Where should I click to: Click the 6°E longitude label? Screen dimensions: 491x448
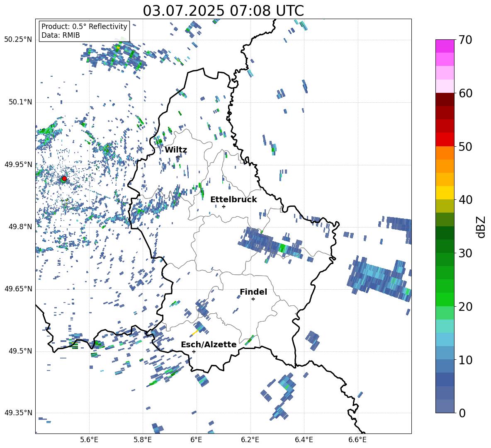[x=196, y=440]
